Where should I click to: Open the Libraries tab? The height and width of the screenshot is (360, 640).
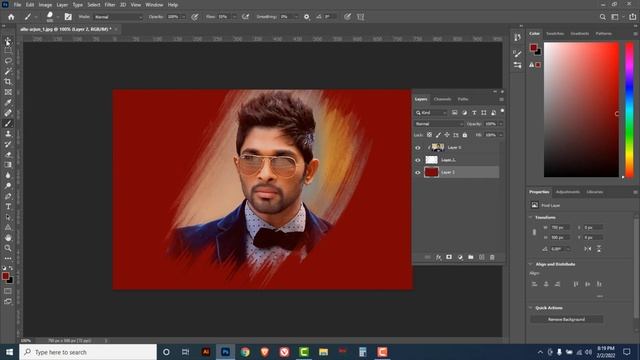595,192
